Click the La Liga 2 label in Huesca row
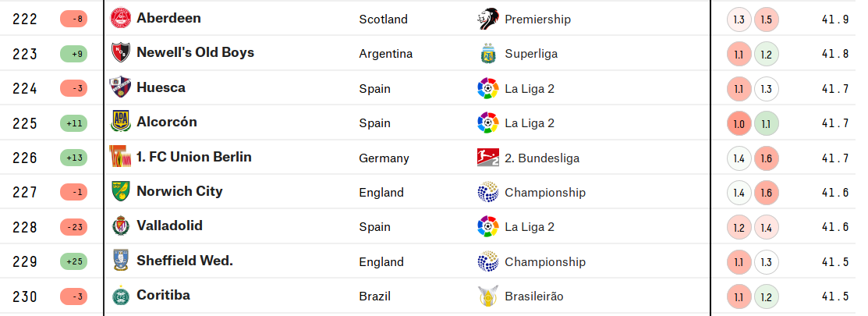The image size is (868, 316). (530, 88)
